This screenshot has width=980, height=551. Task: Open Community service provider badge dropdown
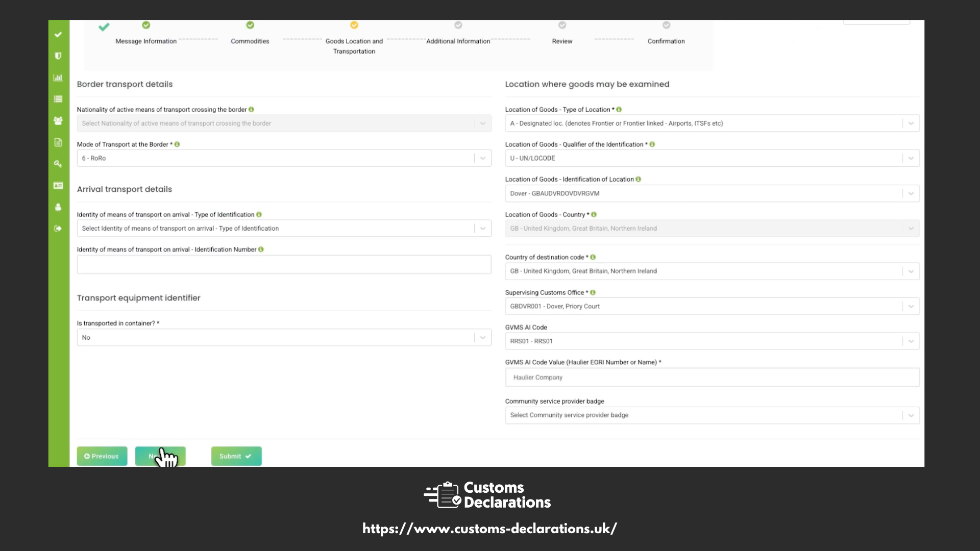click(x=911, y=415)
